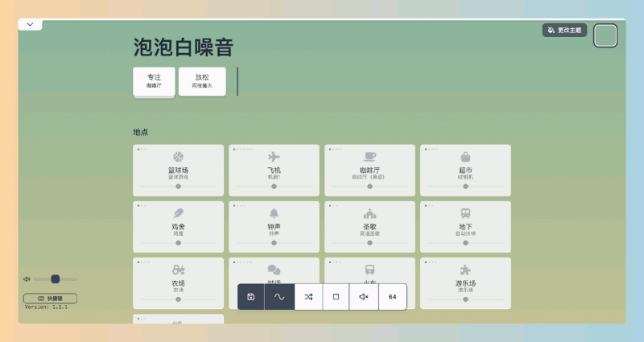The height and width of the screenshot is (342, 644).
Task: Click the airplane icon on the 飞机 card
Action: 274,157
